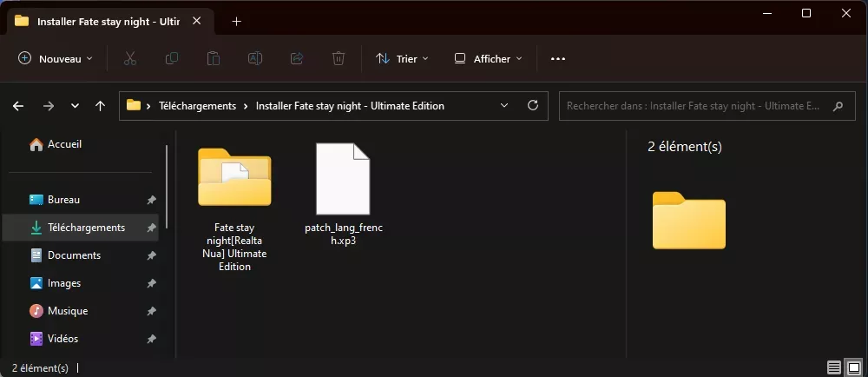
Task: Maximize the Explorer window
Action: pos(806,13)
